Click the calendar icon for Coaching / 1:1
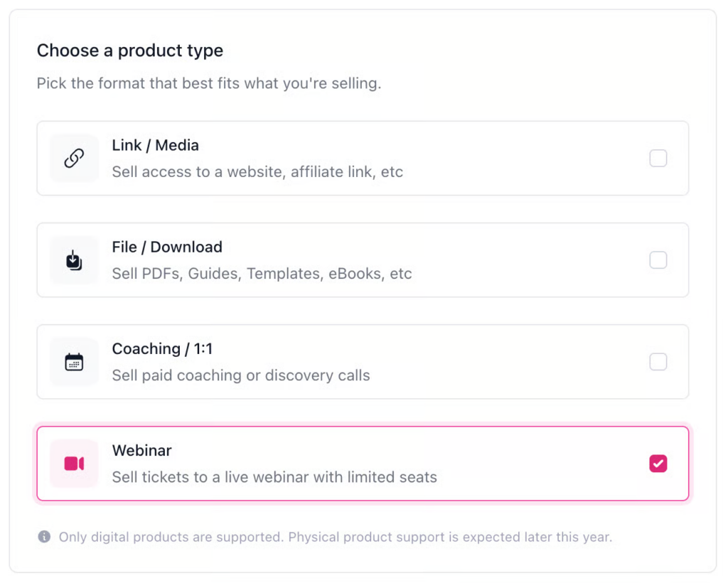Viewport: 728px width, 583px height. click(x=74, y=362)
